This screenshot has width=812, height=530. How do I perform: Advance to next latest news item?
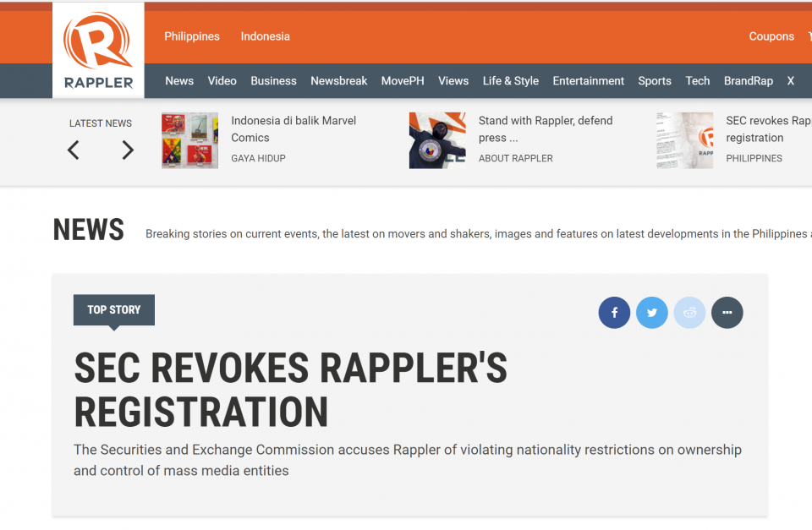click(128, 150)
